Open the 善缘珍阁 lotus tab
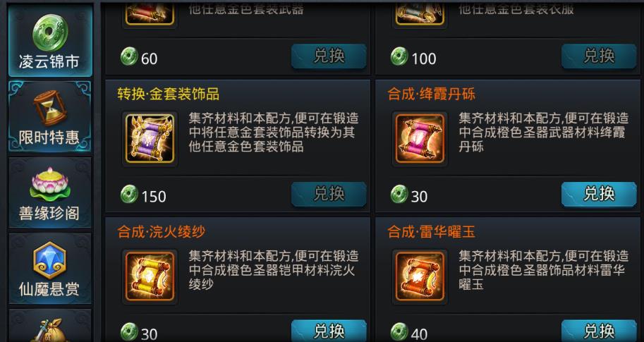Viewport: 644px width, 342px height. coord(50,193)
